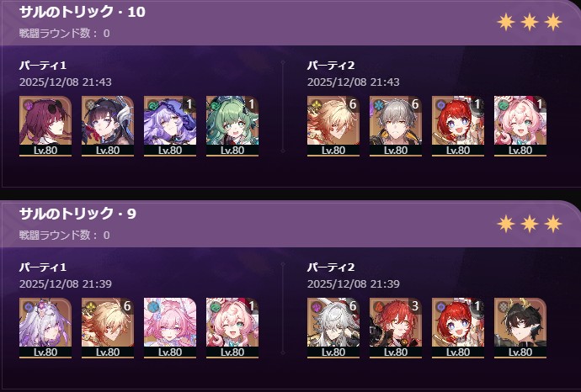Click the サルのトリック・9 stage header
Image resolution: width=581 pixels, height=392 pixels.
(77, 214)
